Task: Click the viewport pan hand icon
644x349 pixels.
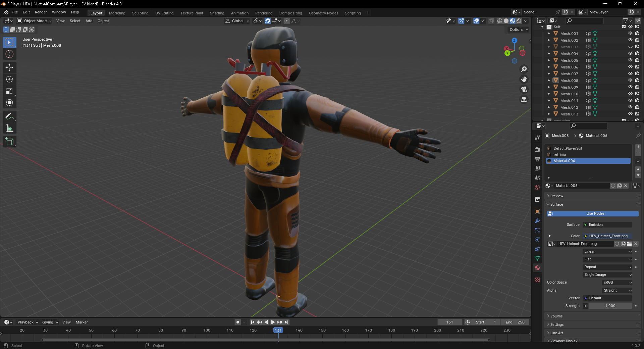Action: pyautogui.click(x=524, y=79)
